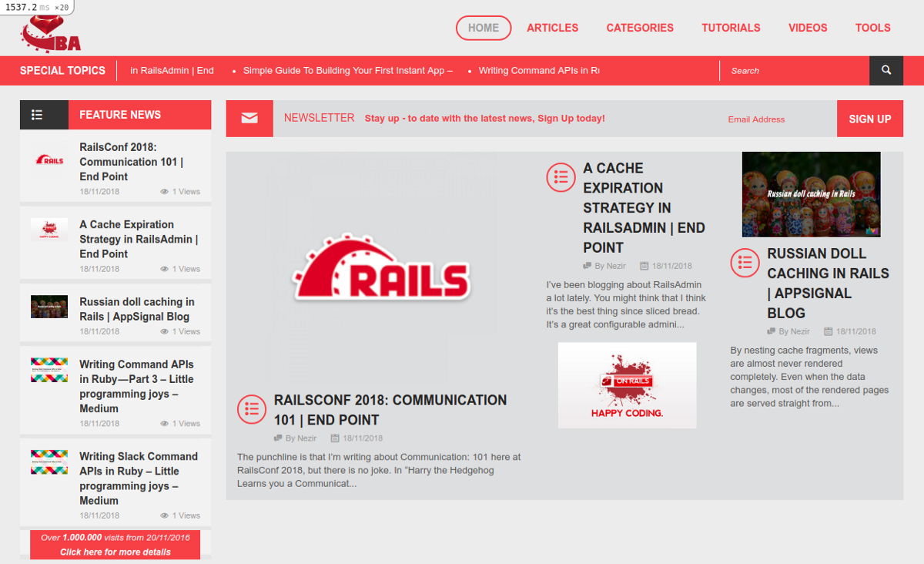Viewport: 924px width, 564px height.
Task: Click the RubyBA site logo
Action: tap(50, 33)
